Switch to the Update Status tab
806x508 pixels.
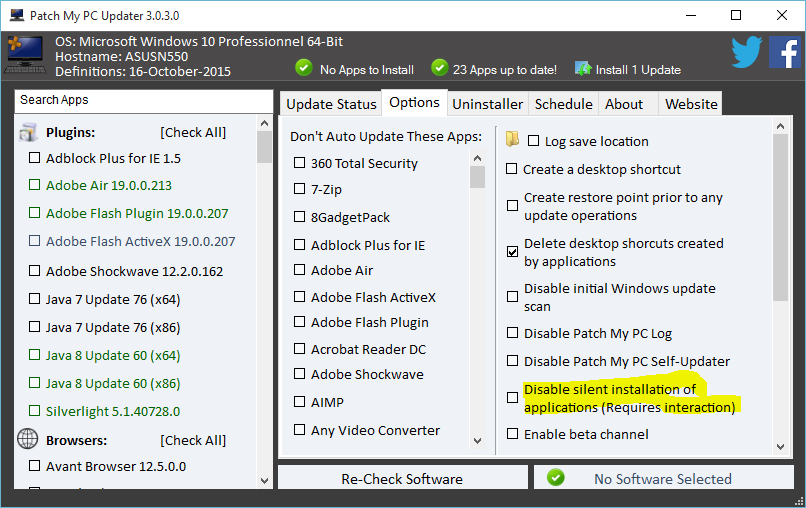331,104
